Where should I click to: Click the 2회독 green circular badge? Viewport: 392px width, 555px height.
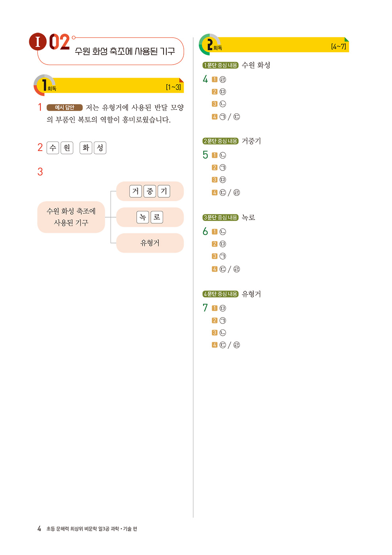click(x=209, y=44)
